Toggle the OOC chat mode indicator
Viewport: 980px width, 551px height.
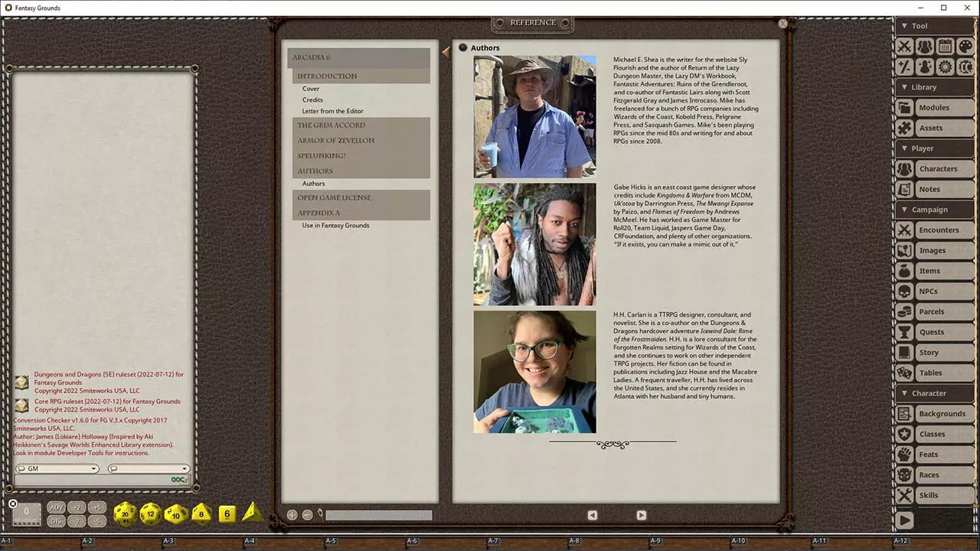point(178,480)
